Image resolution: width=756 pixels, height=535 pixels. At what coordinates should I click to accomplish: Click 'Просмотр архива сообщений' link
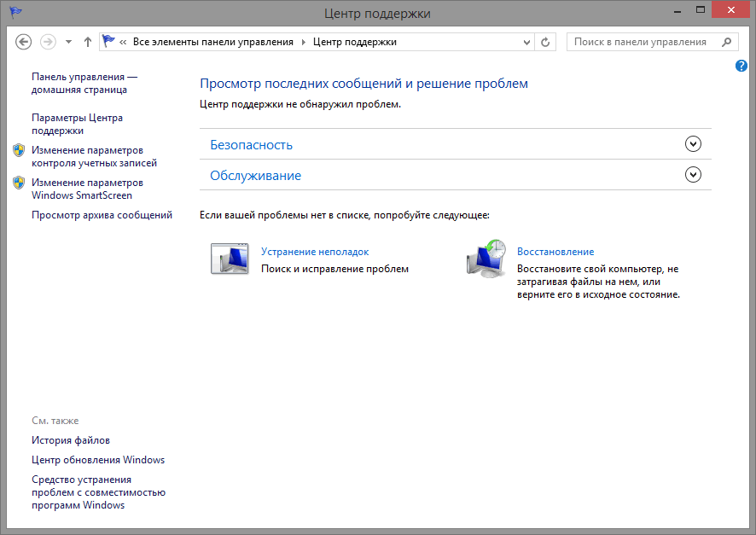click(x=102, y=215)
